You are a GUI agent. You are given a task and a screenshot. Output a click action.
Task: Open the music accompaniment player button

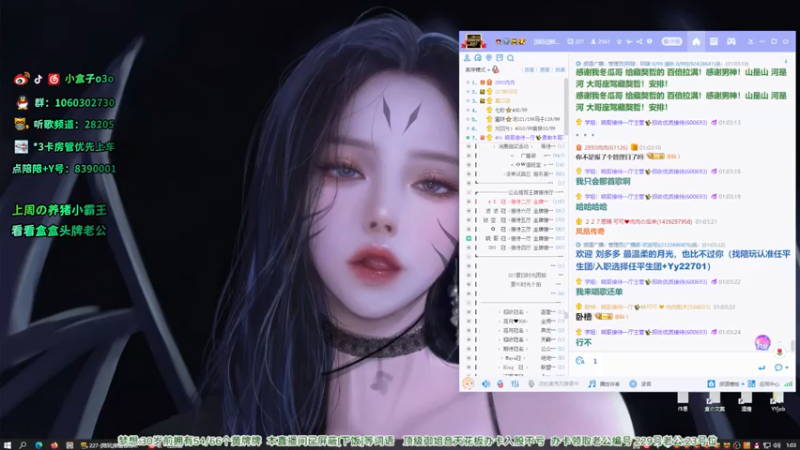click(604, 384)
